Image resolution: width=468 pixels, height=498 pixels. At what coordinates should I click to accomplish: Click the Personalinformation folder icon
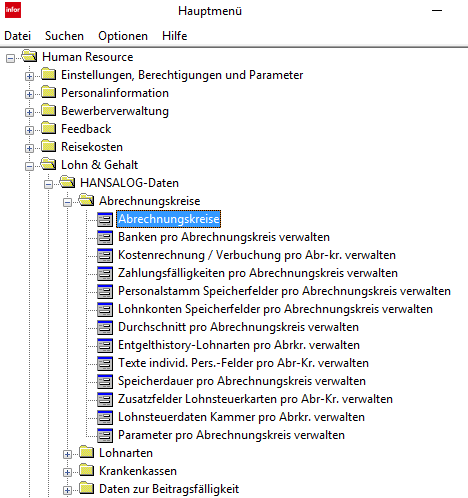(x=49, y=92)
